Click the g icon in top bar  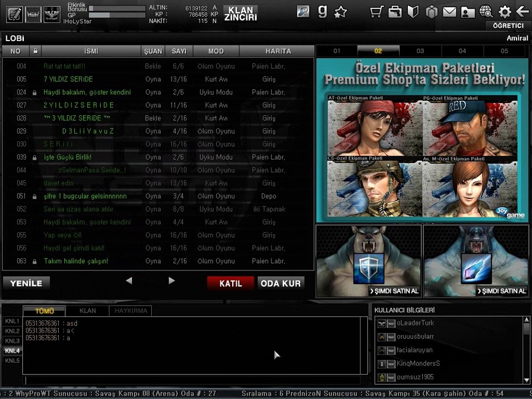[323, 11]
